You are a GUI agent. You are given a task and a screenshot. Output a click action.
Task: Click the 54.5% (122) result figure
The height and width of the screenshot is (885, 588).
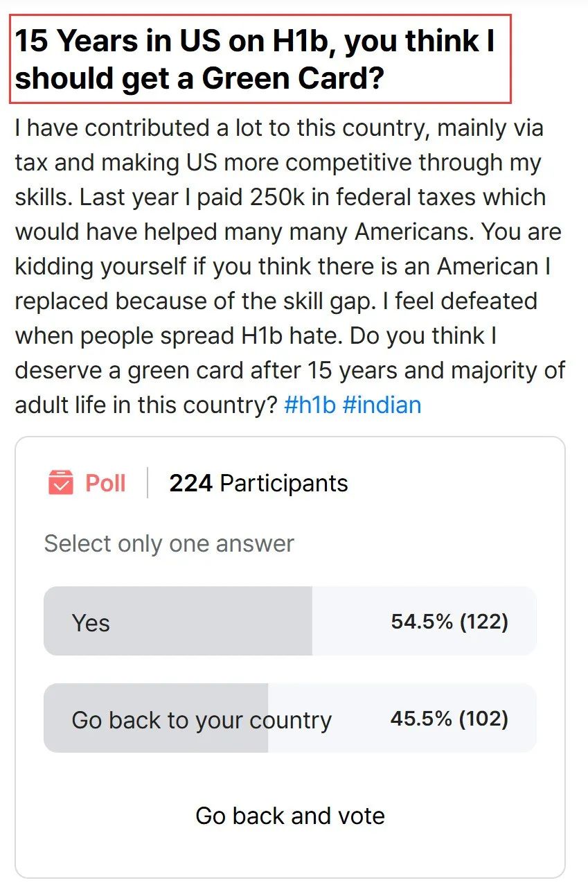tap(449, 621)
